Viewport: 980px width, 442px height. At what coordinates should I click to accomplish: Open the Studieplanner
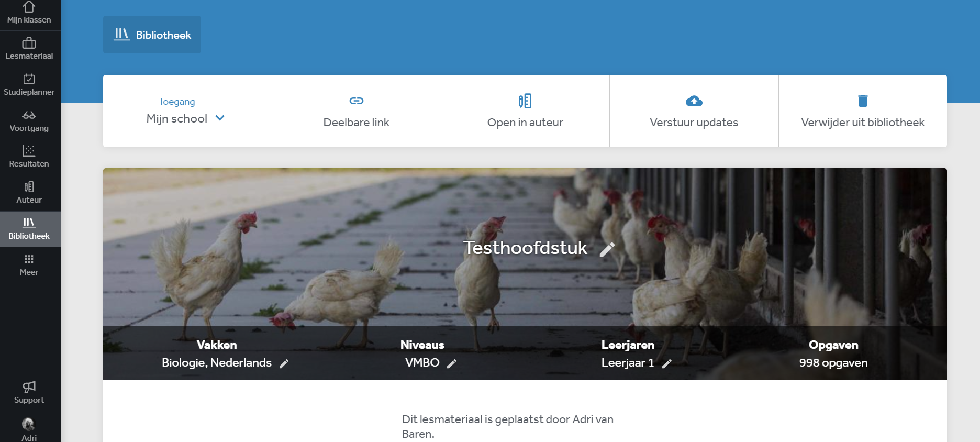click(29, 85)
